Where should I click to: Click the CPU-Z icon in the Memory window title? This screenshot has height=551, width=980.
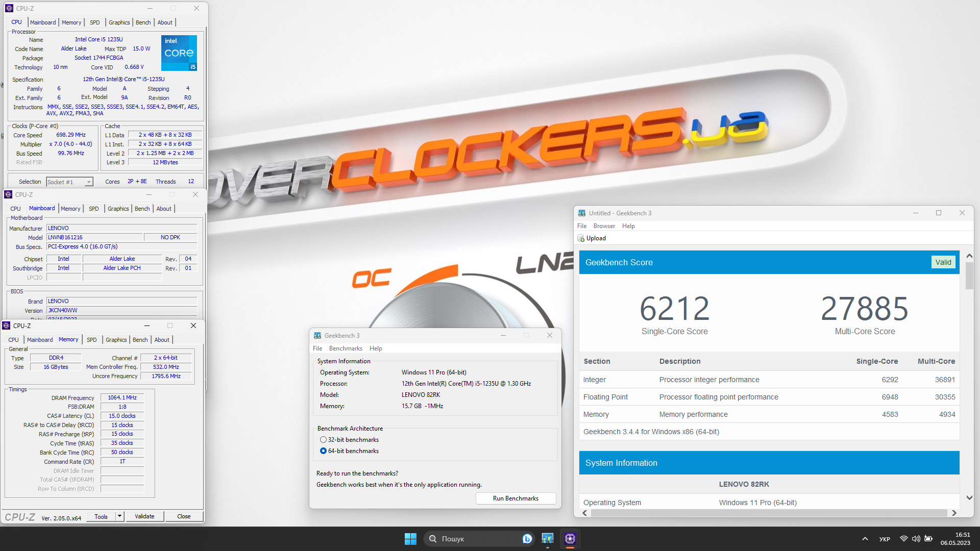pyautogui.click(x=6, y=325)
